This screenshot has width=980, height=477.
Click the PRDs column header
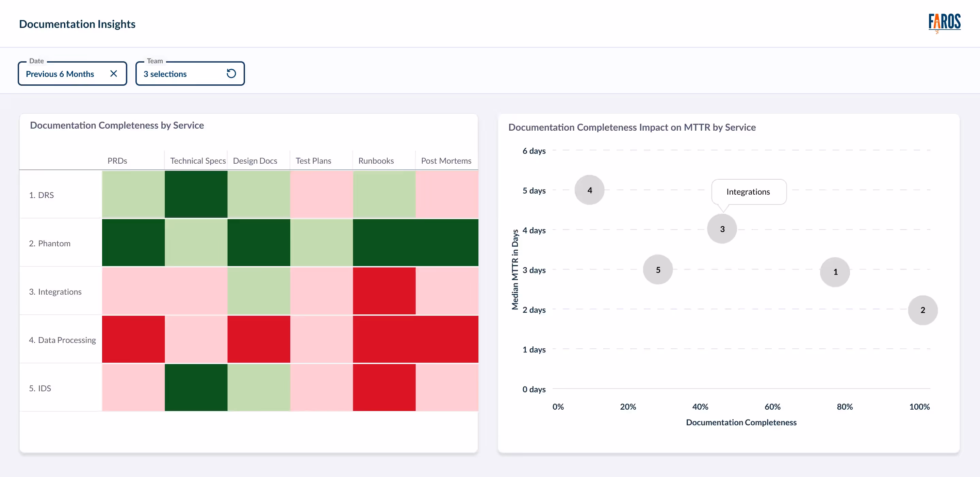[x=117, y=161]
